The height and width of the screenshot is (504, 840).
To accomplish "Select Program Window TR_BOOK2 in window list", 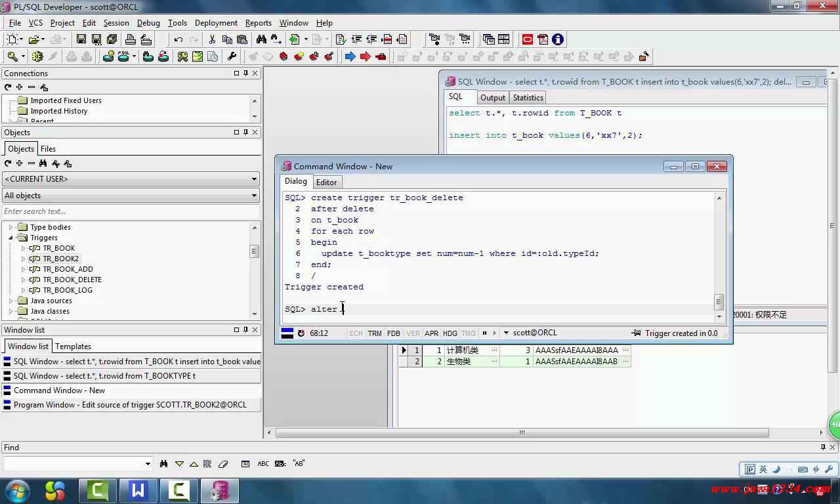I will pyautogui.click(x=131, y=405).
